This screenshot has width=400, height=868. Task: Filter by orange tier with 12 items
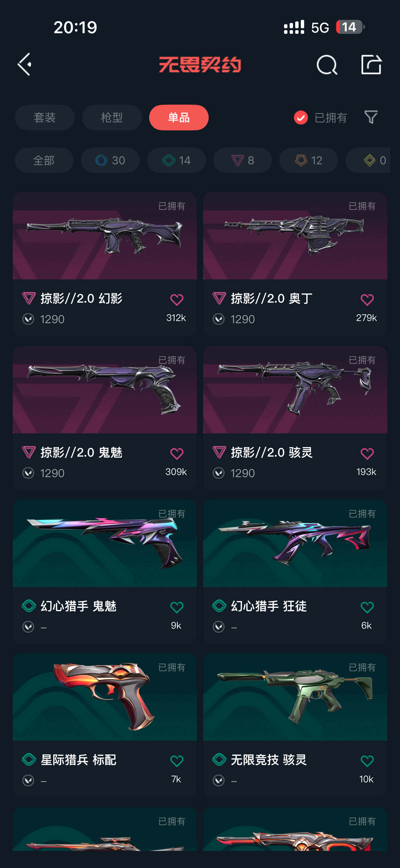click(x=309, y=160)
